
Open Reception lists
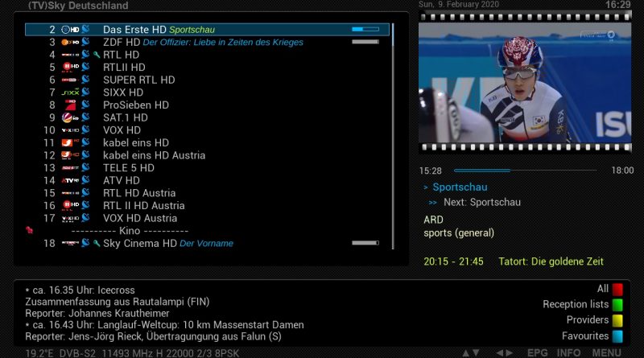[576, 305]
